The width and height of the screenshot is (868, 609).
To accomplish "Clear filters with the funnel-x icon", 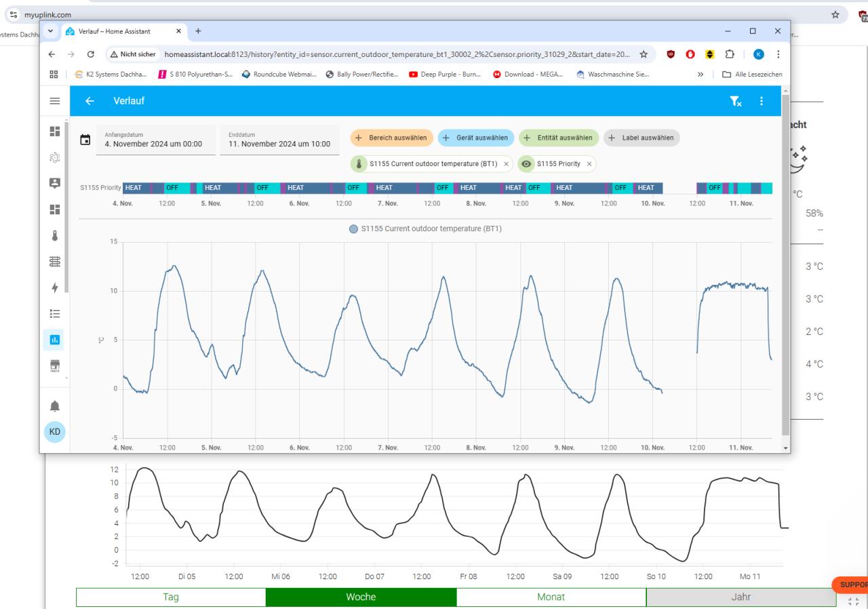I will coord(736,101).
